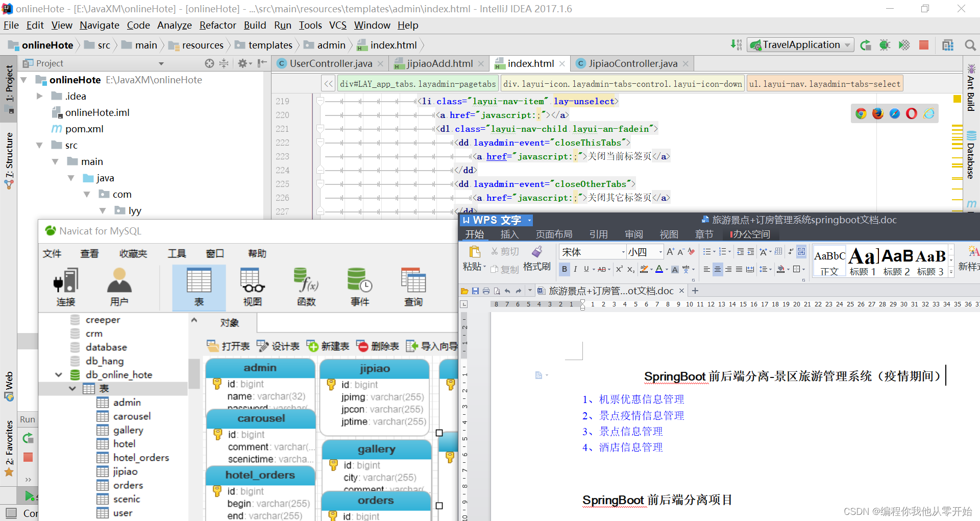980x521 pixels.
Task: Toggle right alignment in WPS
Action: coord(728,269)
